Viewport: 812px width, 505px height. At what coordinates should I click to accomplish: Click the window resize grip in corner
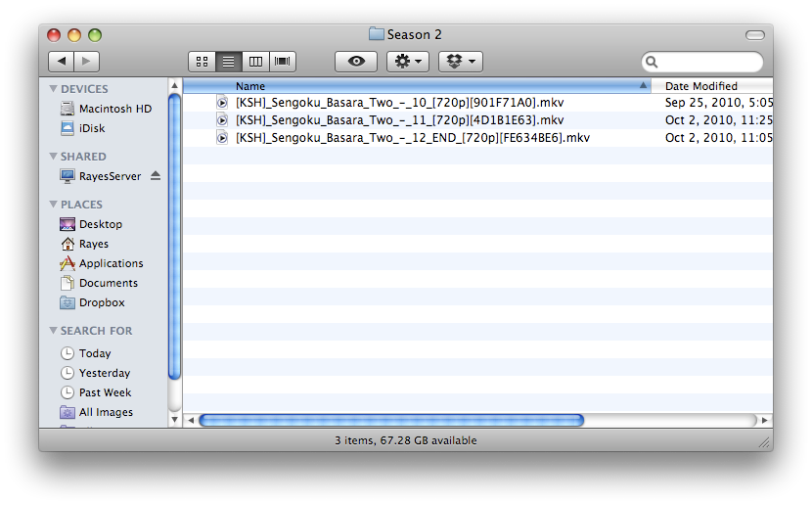[x=764, y=441]
